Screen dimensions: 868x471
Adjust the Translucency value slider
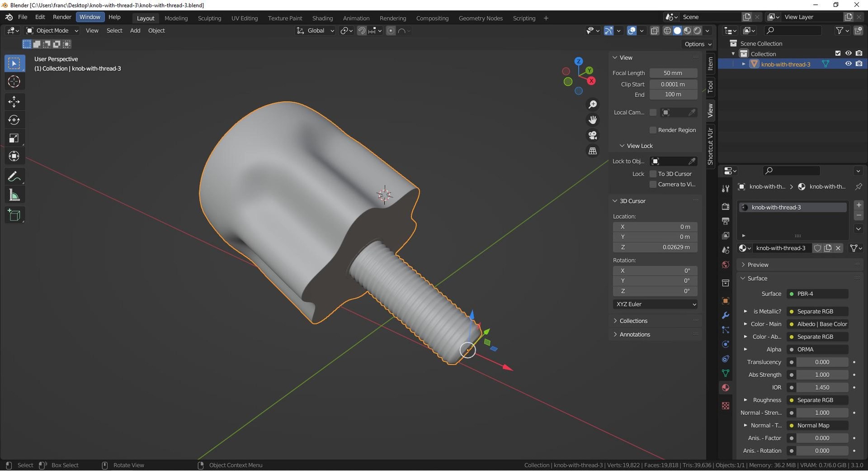pos(822,362)
